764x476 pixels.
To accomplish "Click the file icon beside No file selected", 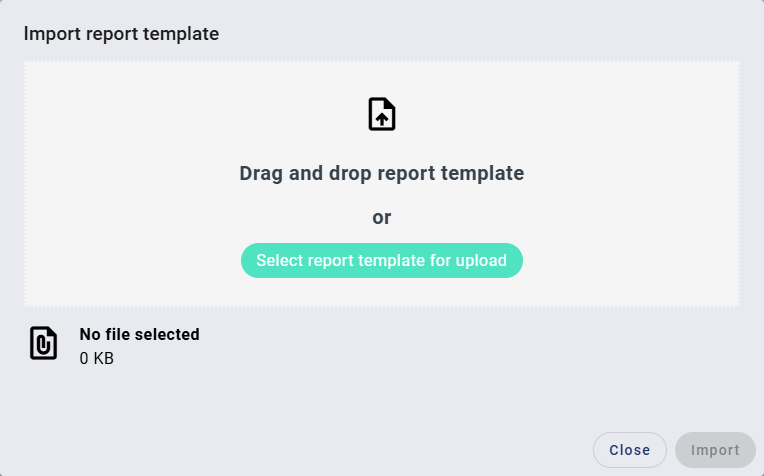I will (43, 343).
